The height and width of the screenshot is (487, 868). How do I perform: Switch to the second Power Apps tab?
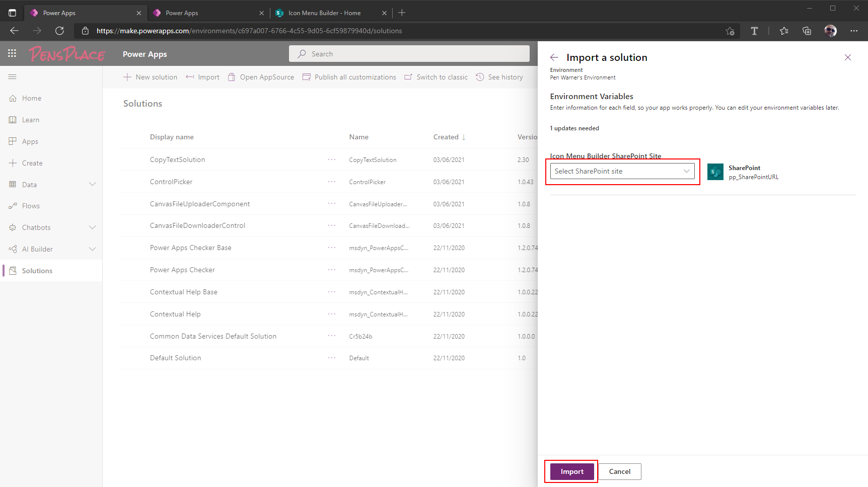(208, 13)
